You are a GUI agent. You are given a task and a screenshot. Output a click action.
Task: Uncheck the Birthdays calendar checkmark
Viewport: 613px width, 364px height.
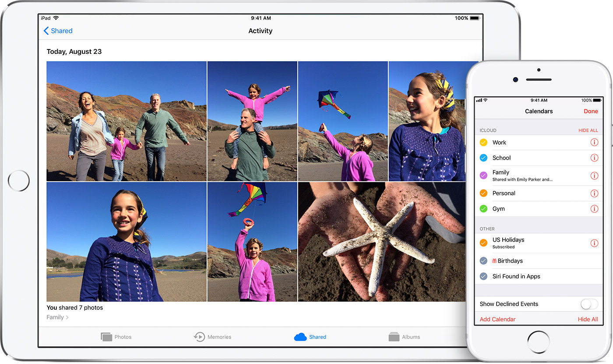[483, 261]
